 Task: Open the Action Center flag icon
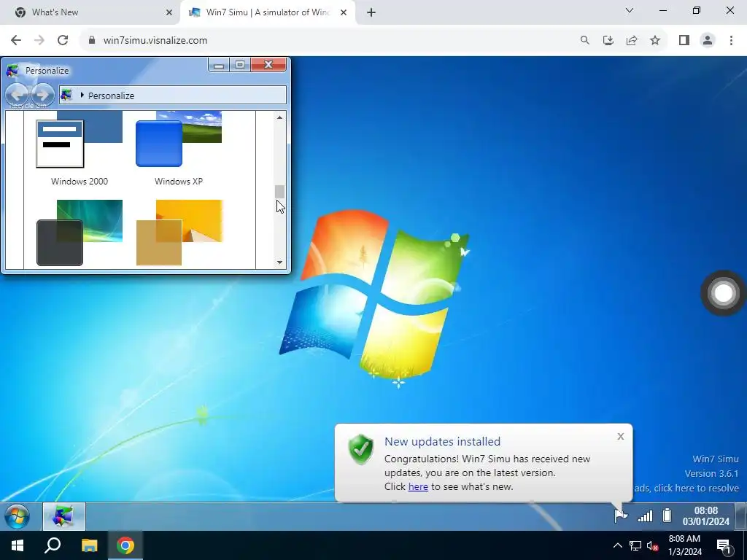[x=620, y=516]
